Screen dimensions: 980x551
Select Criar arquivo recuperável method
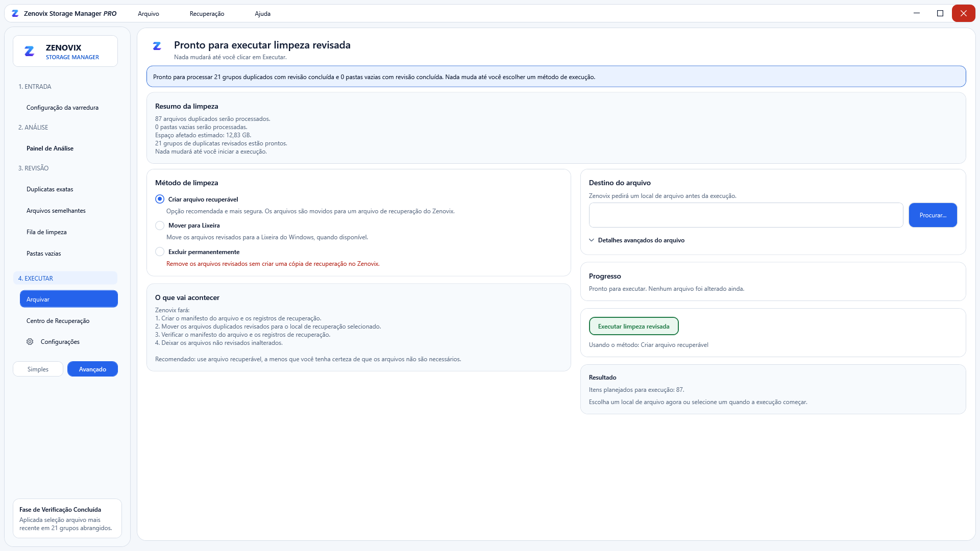[160, 199]
